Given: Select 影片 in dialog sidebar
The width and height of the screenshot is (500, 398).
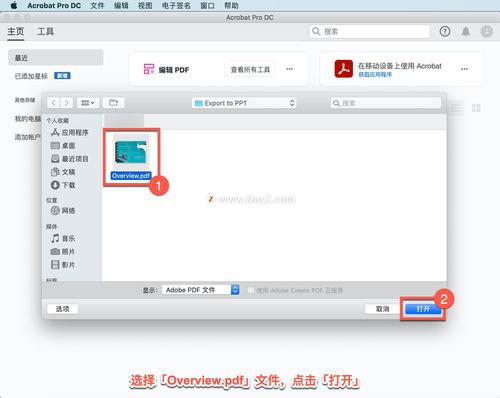Looking at the screenshot, I should click(63, 265).
